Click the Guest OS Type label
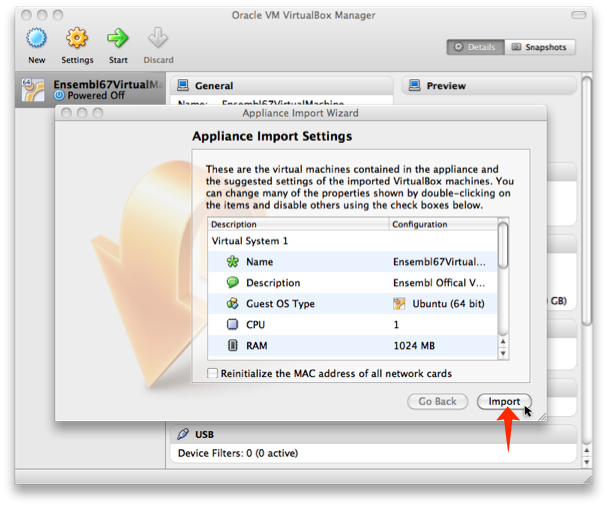This screenshot has height=507, width=607. click(x=280, y=304)
